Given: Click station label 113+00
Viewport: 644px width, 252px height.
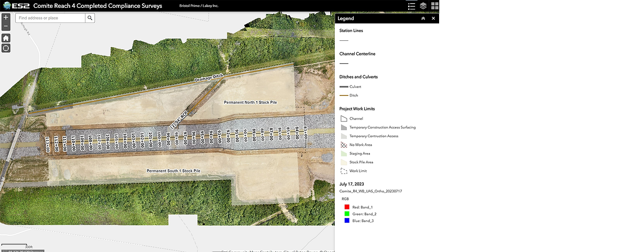Looking at the screenshot, I should [x=47, y=144].
